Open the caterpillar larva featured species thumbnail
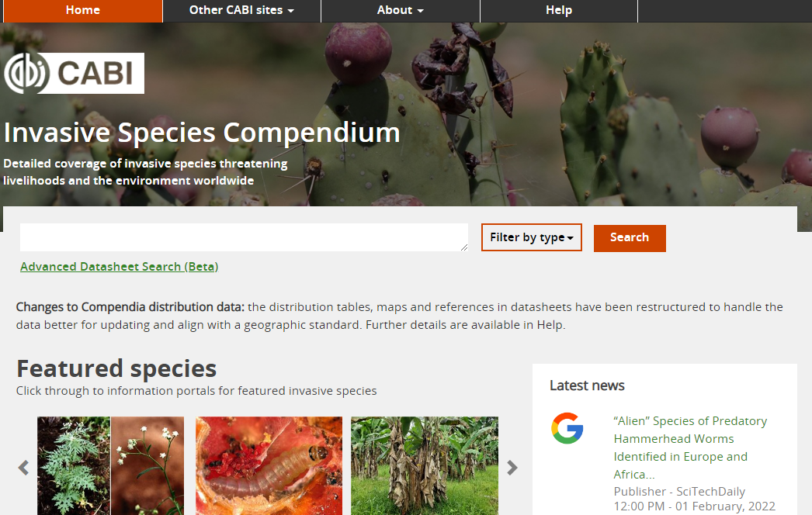This screenshot has width=812, height=515. coord(269,466)
